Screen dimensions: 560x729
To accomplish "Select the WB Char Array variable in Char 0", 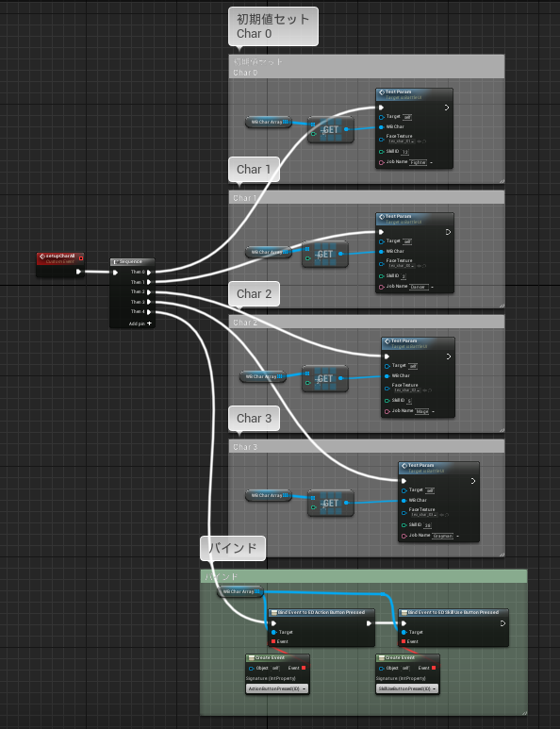I will click(269, 122).
